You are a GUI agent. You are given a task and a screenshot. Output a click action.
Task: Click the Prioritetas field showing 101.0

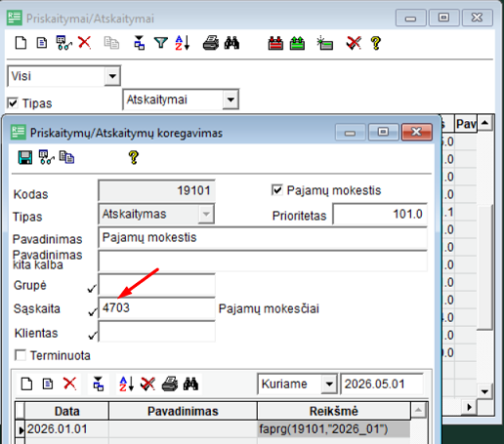[380, 214]
